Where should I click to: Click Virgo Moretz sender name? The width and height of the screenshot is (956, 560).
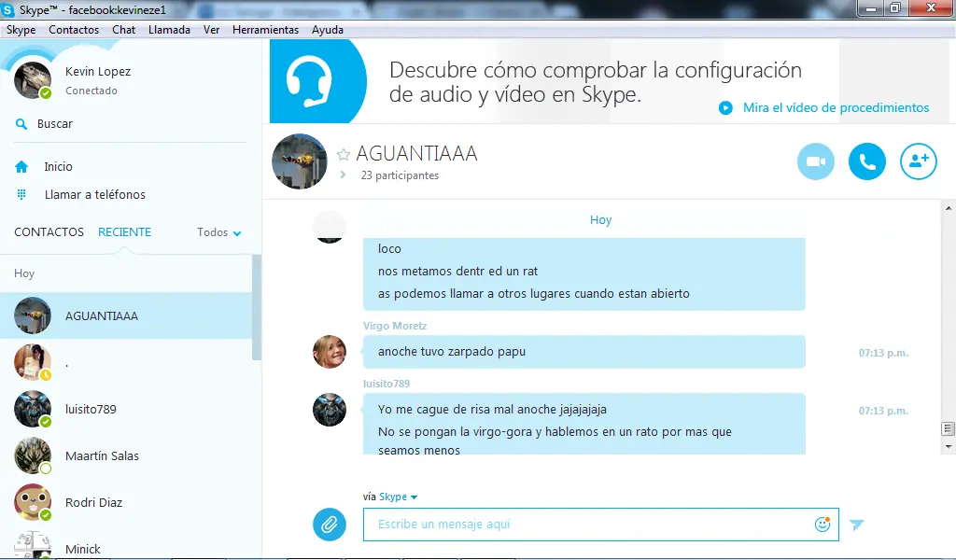[x=395, y=326]
